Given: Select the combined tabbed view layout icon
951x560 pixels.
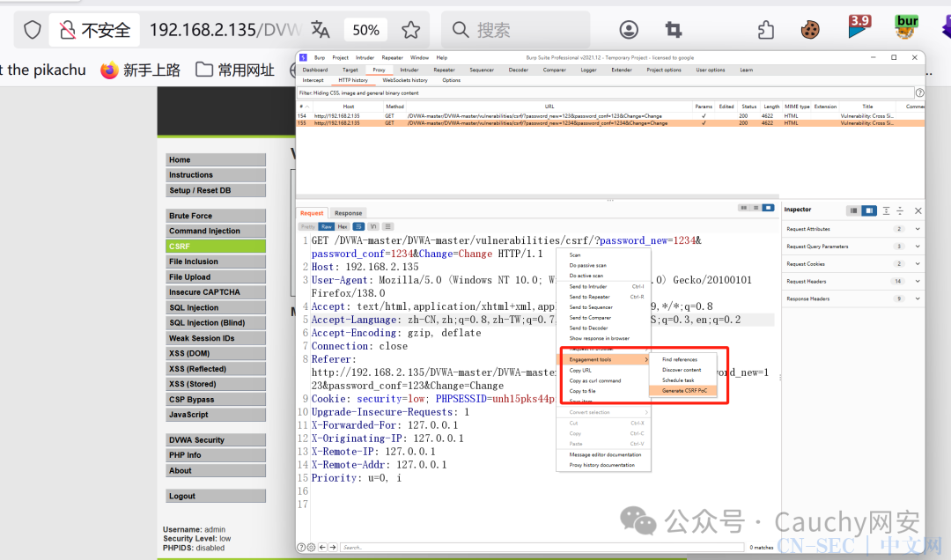Looking at the screenshot, I should pyautogui.click(x=768, y=208).
